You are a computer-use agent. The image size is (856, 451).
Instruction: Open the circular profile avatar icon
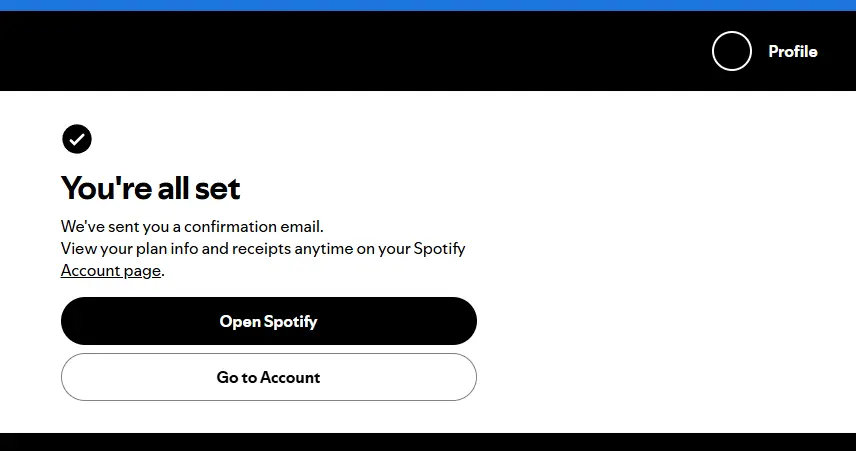tap(732, 51)
